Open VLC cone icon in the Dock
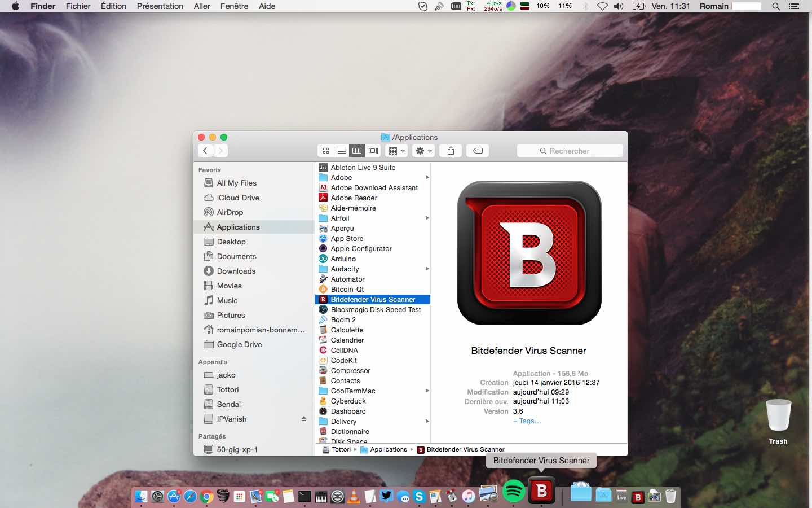 (x=354, y=497)
